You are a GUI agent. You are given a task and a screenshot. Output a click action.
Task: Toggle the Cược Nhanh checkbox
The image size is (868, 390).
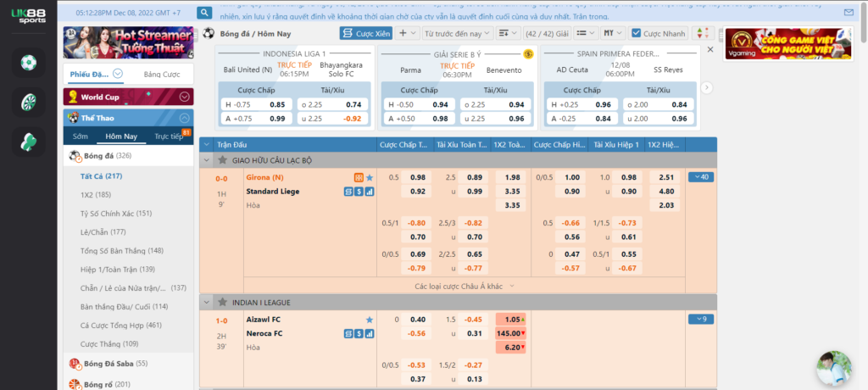click(637, 33)
